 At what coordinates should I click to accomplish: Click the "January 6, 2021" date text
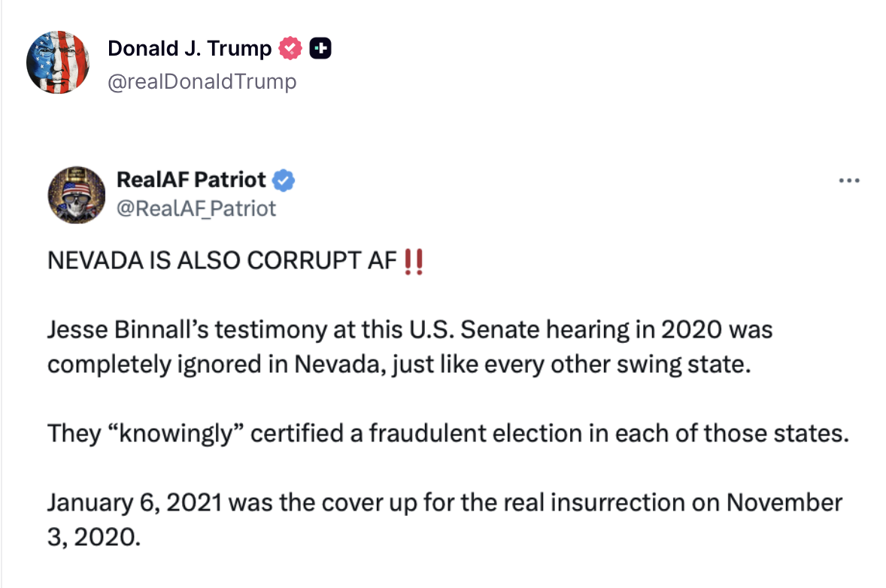pos(134,503)
